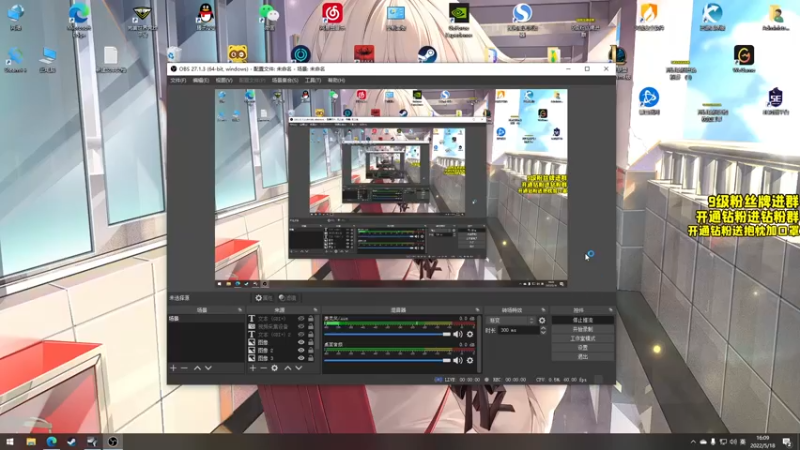
Task: Click the Steam icon on the taskbar
Action: click(71, 441)
